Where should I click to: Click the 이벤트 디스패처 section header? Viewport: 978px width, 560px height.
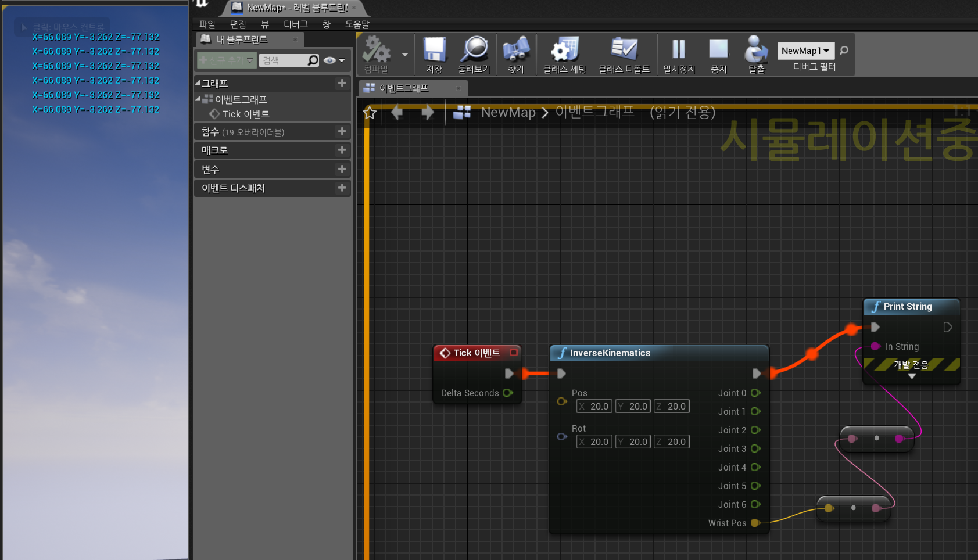272,188
